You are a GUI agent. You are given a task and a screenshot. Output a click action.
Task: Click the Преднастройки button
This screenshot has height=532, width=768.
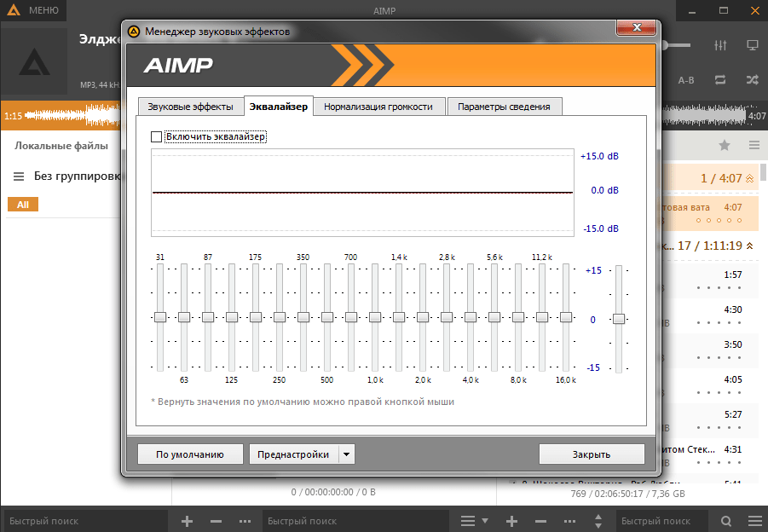coord(293,454)
